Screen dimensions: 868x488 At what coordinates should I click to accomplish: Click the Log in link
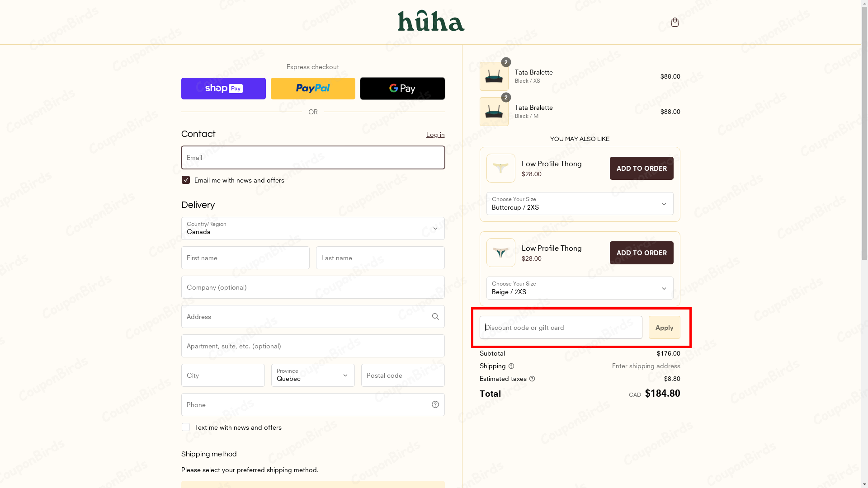click(x=435, y=135)
